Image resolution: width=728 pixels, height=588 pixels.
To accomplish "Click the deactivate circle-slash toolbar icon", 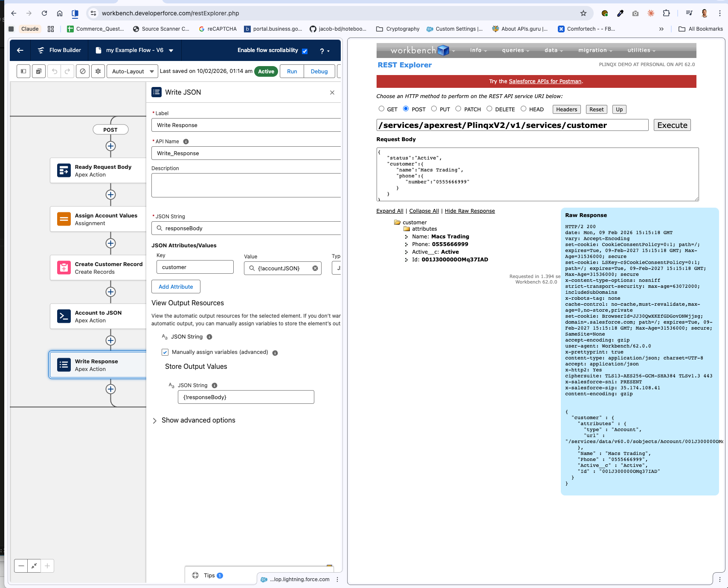I will [x=83, y=71].
